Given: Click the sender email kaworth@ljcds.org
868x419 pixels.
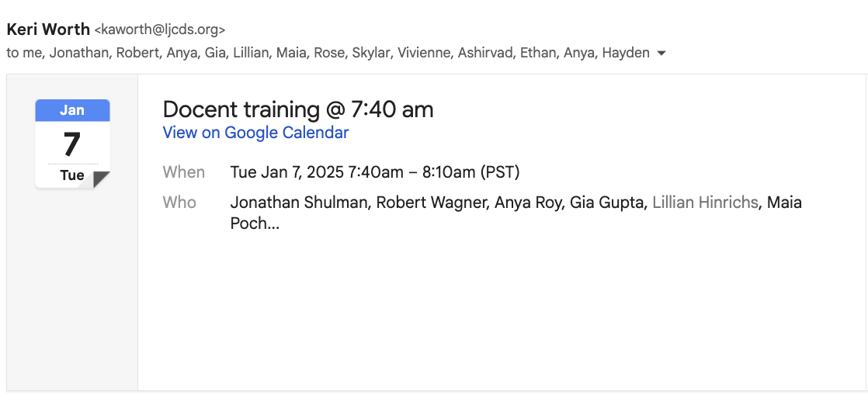Looking at the screenshot, I should pos(160,30).
